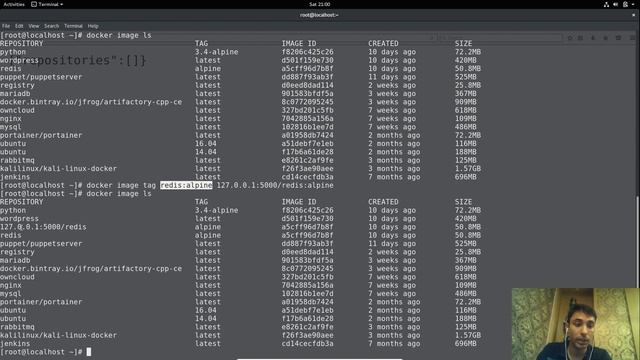
Task: Click the wired network status icon
Action: (606, 4)
